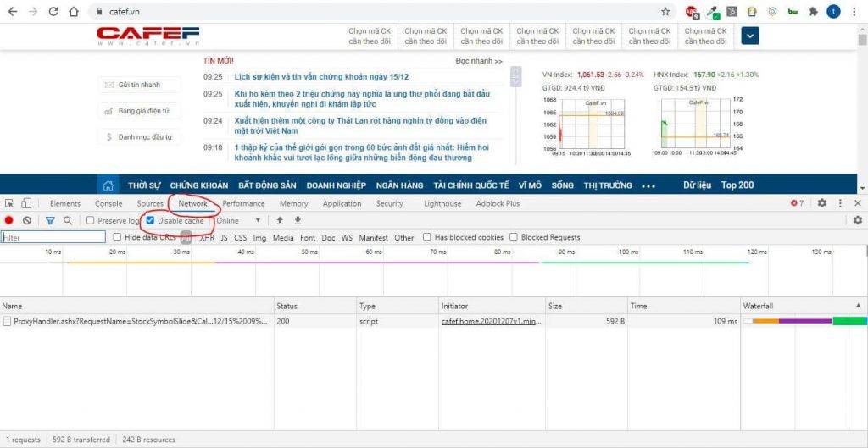Image resolution: width=868 pixels, height=448 pixels.
Task: Check Has blocked cookies
Action: 427,237
